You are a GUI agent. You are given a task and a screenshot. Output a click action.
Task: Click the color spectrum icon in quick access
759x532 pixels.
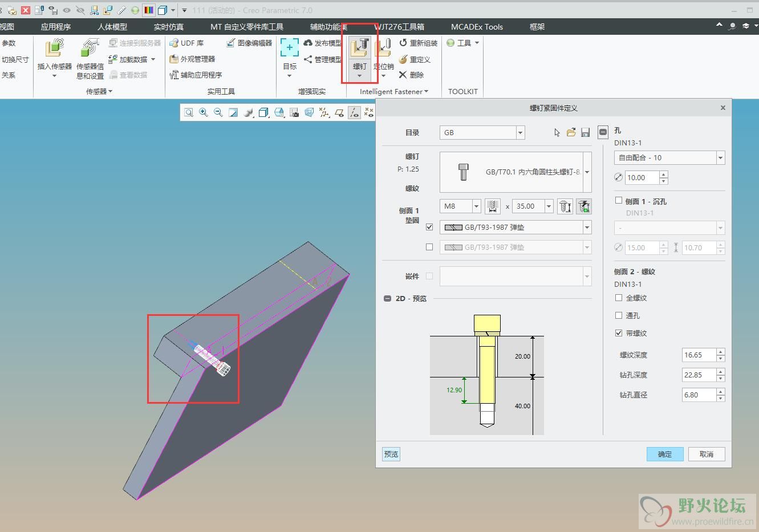[148, 10]
